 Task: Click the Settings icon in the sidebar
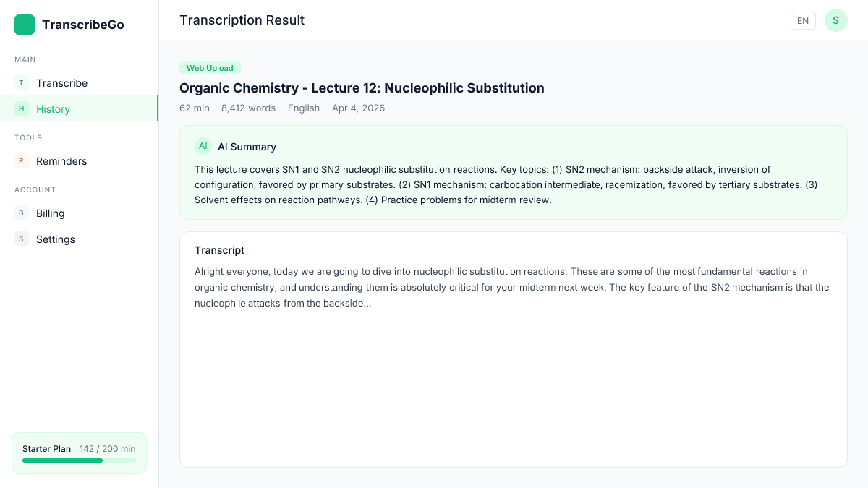[21, 239]
